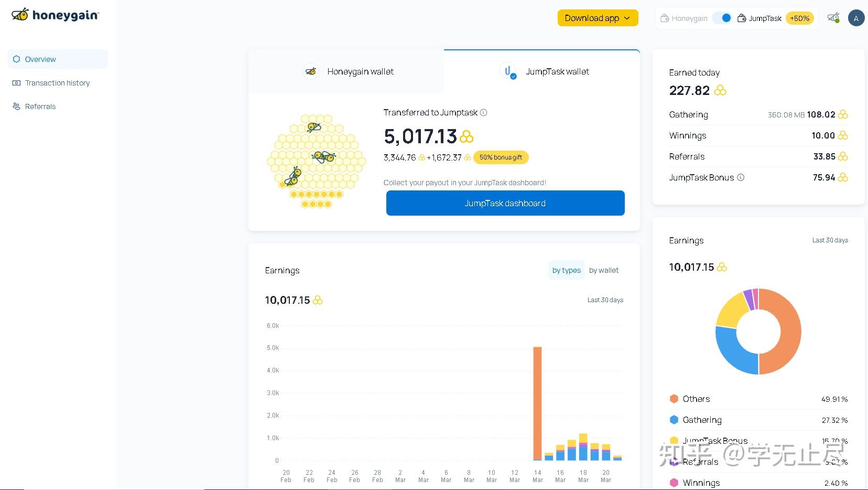Click the Gathering 108.02 value

pos(821,114)
